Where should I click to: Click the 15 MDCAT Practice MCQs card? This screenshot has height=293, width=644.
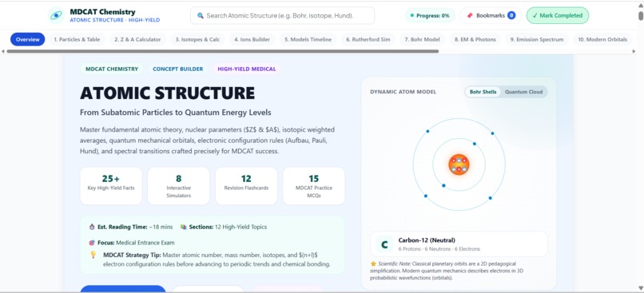(x=314, y=185)
